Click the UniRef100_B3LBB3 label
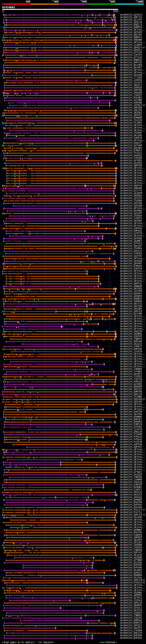The image size is (146, 644). 131,98
